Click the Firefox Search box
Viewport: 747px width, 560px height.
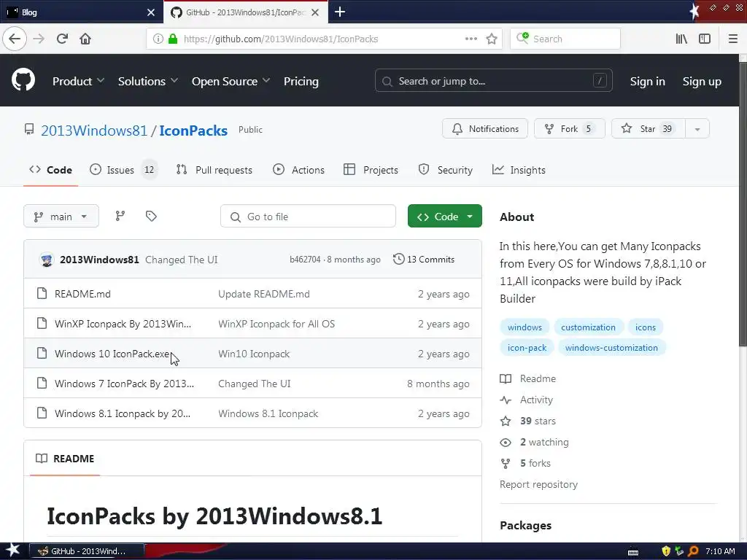click(x=565, y=39)
